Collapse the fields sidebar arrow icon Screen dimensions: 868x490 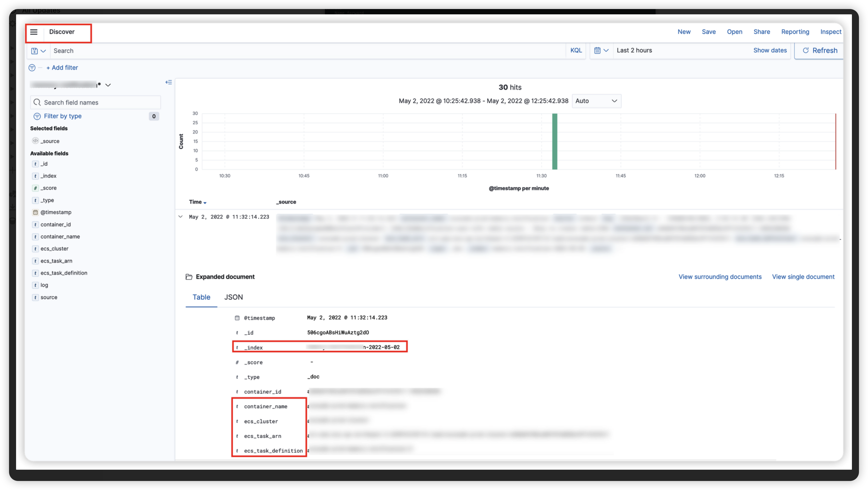[x=169, y=82]
